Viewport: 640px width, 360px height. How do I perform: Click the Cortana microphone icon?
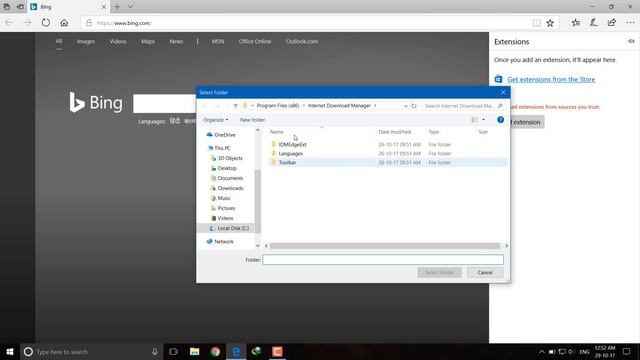coord(155,351)
